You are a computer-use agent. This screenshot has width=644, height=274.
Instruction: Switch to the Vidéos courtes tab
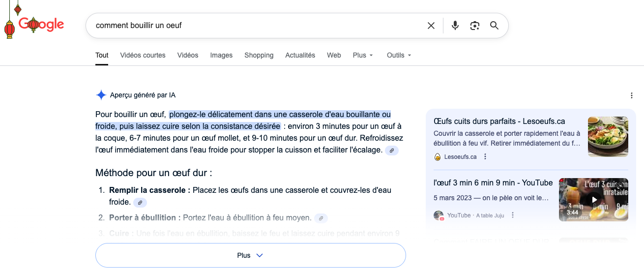point(143,55)
